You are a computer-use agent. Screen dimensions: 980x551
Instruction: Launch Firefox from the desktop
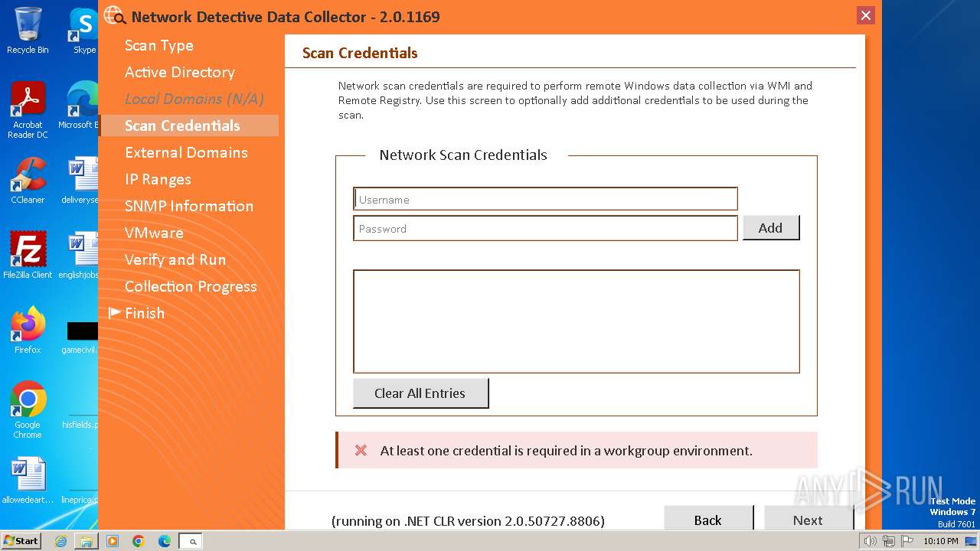pos(28,330)
